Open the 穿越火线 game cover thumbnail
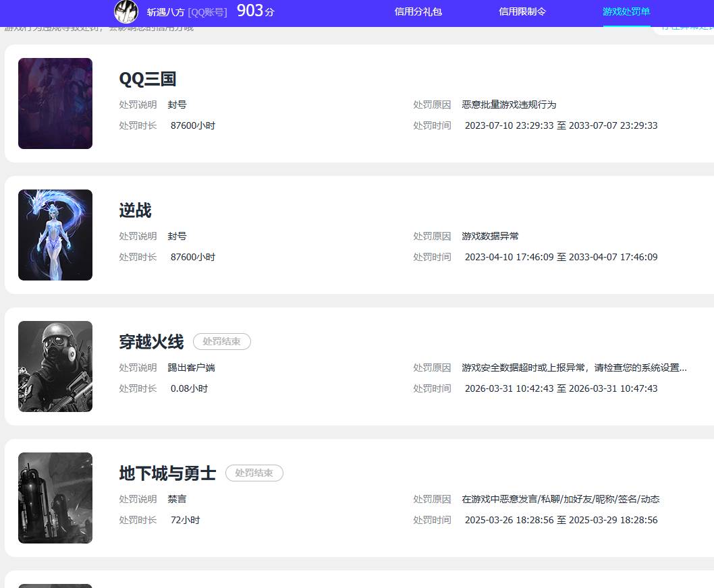This screenshot has width=714, height=588. pyautogui.click(x=55, y=366)
